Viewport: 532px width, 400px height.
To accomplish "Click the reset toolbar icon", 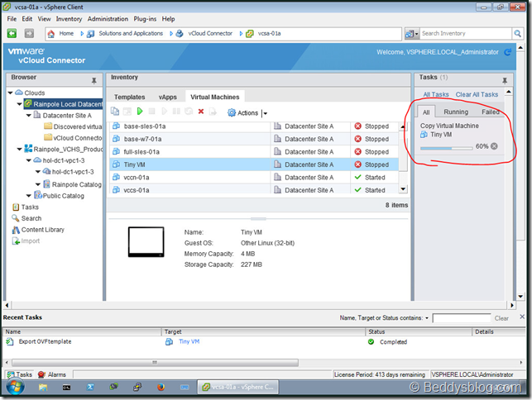I will click(x=189, y=112).
